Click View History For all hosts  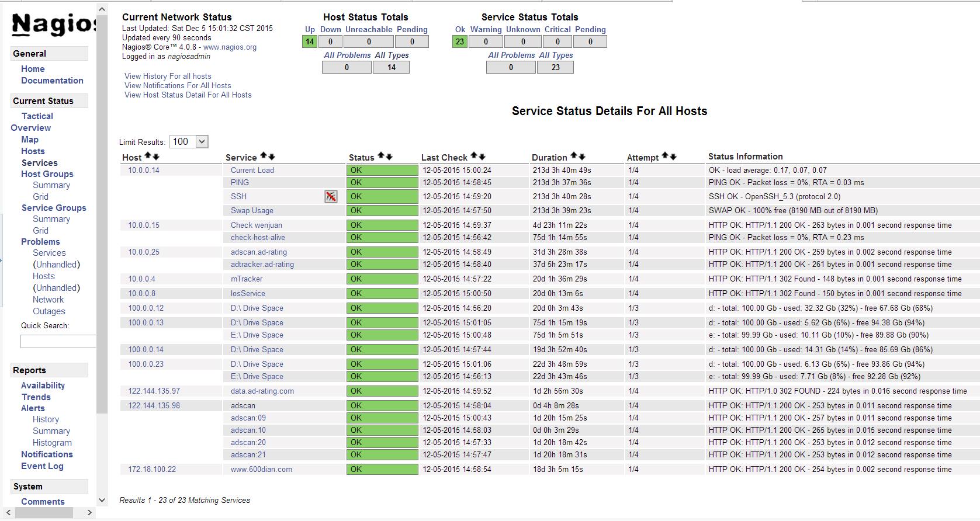[x=168, y=77]
